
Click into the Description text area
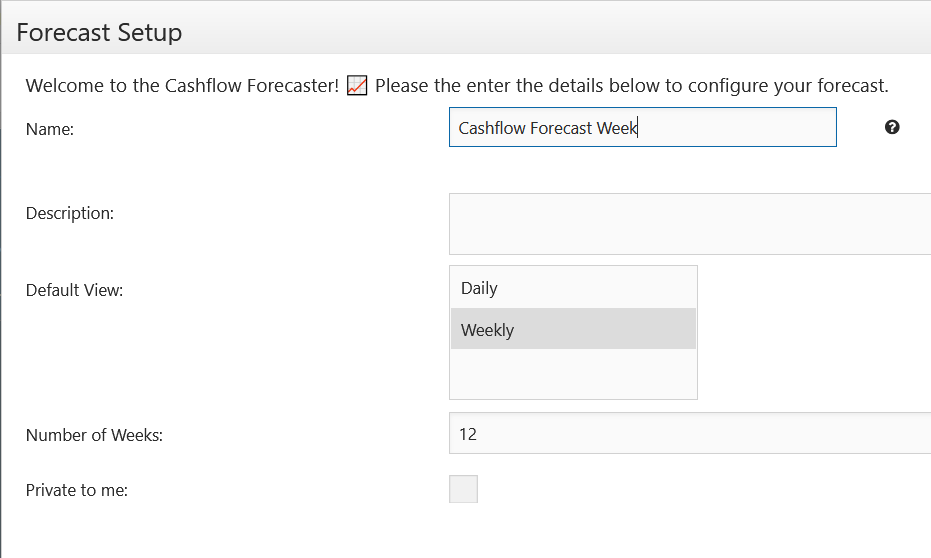(x=690, y=224)
